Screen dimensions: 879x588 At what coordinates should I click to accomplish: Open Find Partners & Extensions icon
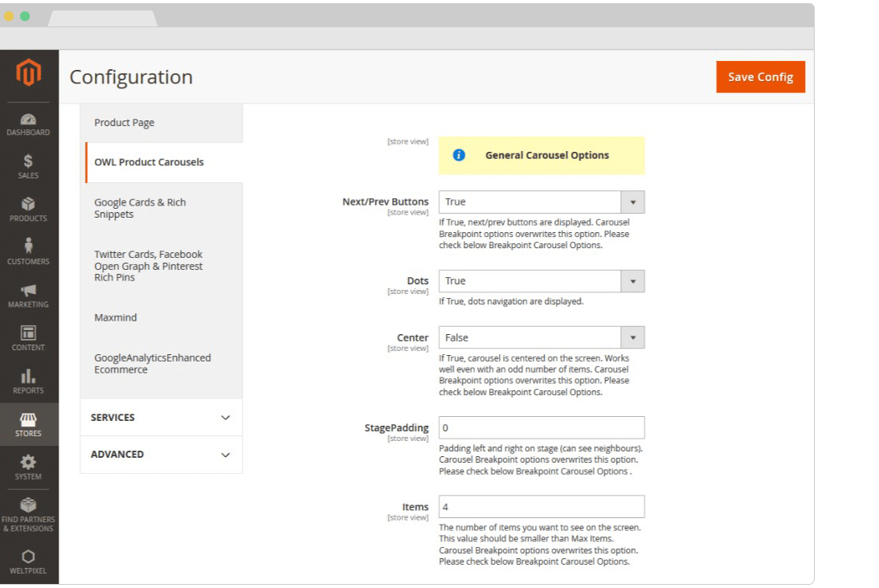tap(29, 506)
